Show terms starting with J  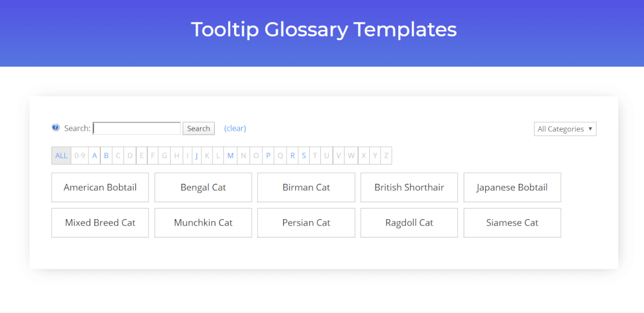pyautogui.click(x=196, y=156)
